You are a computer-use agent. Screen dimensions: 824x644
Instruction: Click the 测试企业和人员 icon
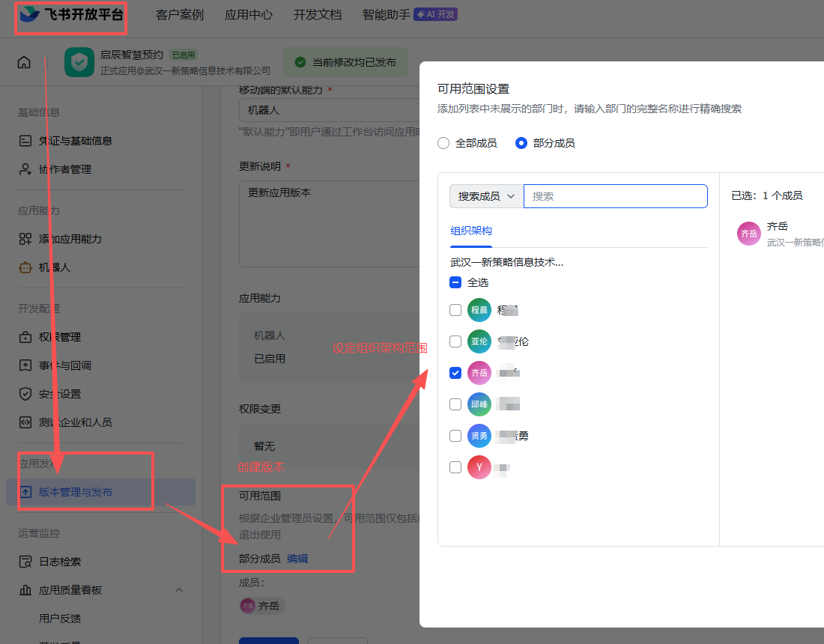pyautogui.click(x=25, y=422)
